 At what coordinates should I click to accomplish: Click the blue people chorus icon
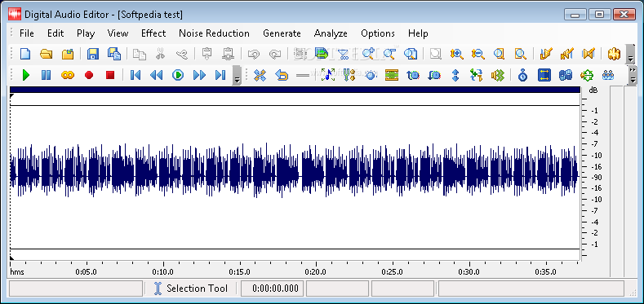point(608,75)
